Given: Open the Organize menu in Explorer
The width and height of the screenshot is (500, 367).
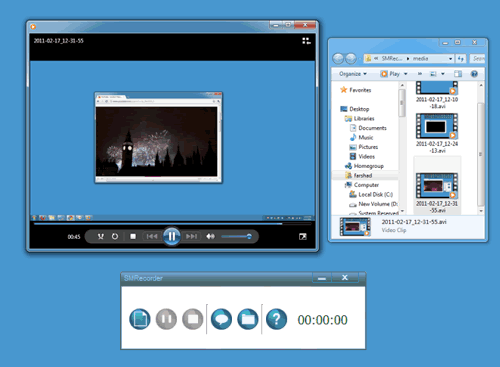Looking at the screenshot, I should tap(353, 74).
